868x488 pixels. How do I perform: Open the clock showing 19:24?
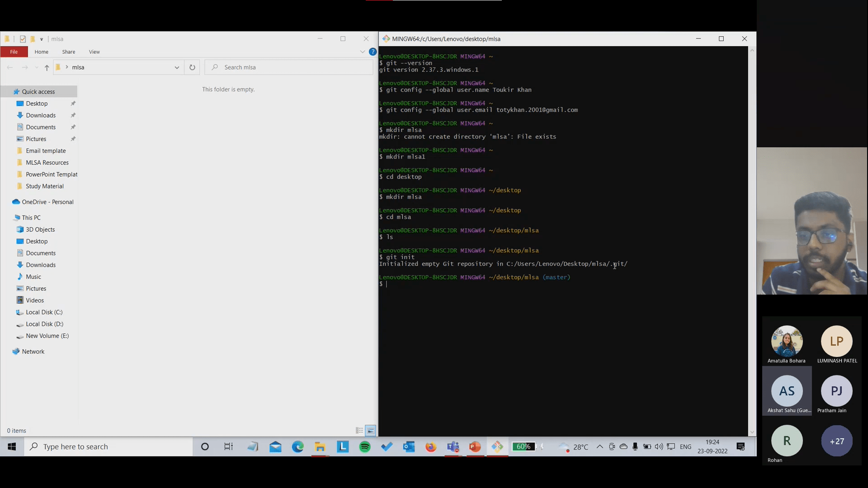712,446
